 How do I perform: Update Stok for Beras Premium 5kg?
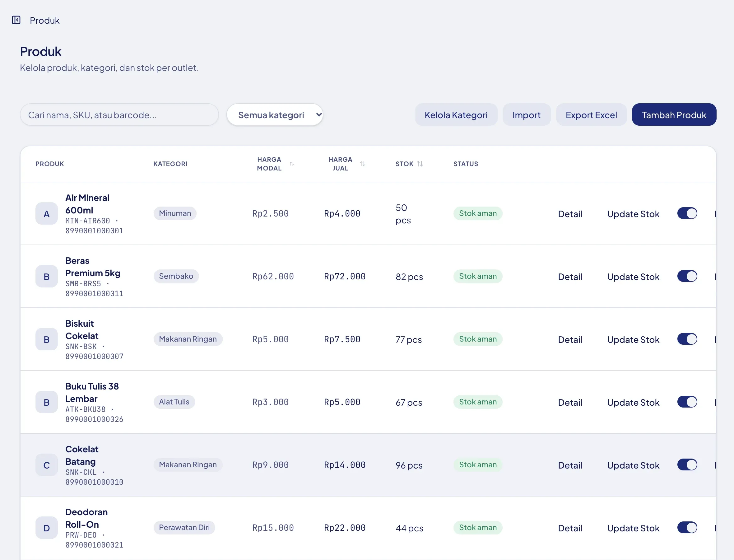[x=633, y=277]
